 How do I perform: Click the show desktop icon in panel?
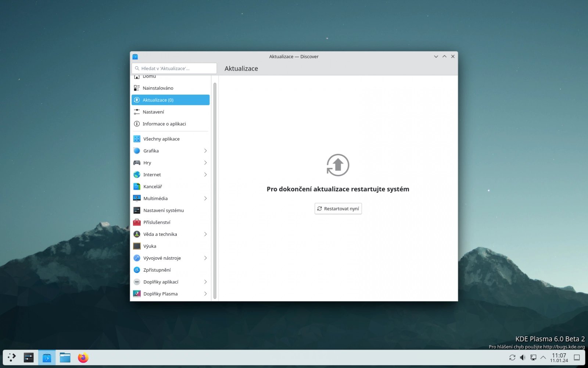pyautogui.click(x=577, y=357)
